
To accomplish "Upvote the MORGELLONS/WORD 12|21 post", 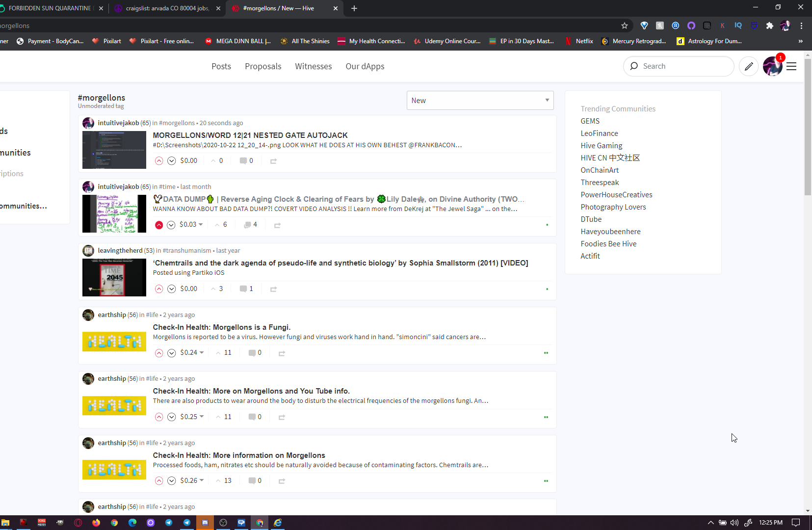I will click(x=159, y=161).
